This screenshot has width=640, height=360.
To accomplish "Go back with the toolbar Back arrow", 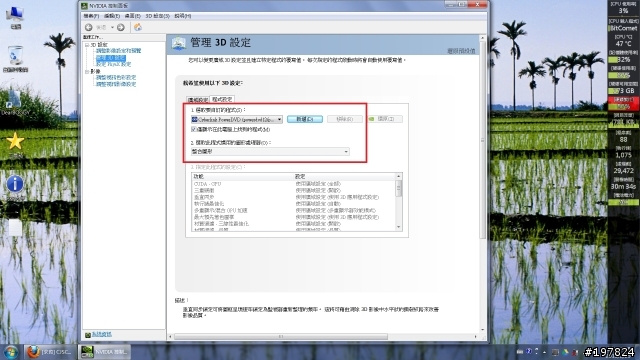I will 89,27.
